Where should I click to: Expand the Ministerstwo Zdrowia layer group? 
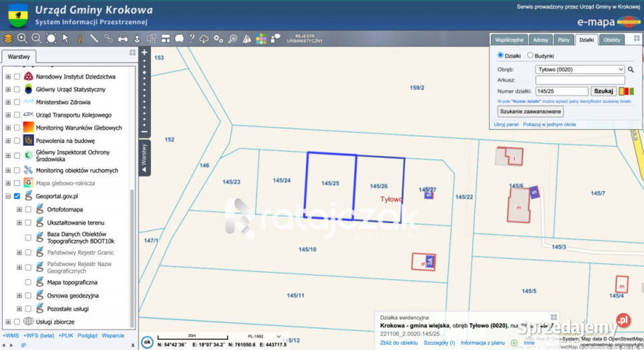8,103
